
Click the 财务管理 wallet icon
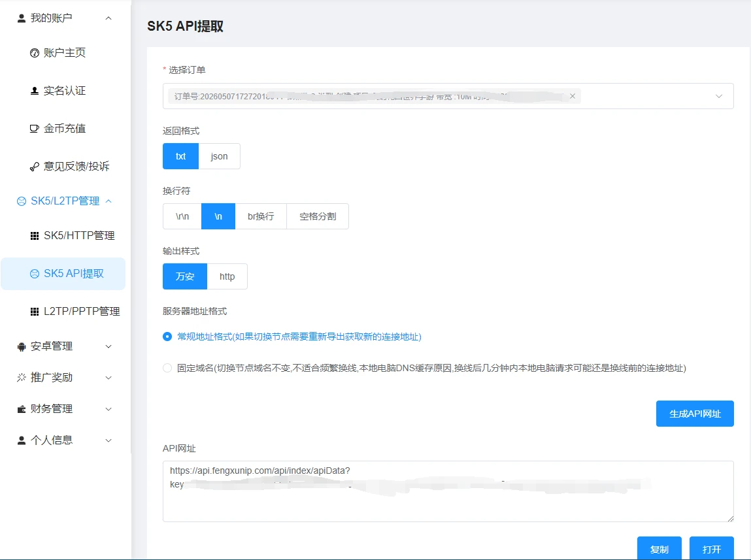point(22,409)
